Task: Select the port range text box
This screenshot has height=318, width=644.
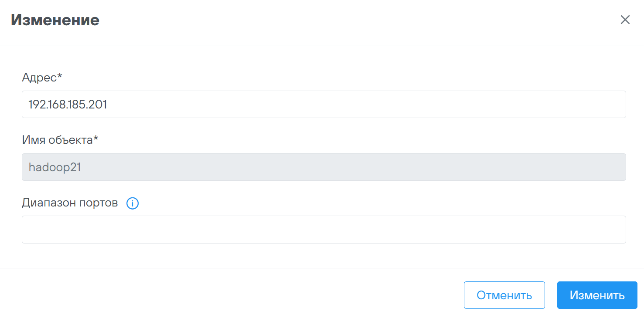Action: [x=324, y=230]
